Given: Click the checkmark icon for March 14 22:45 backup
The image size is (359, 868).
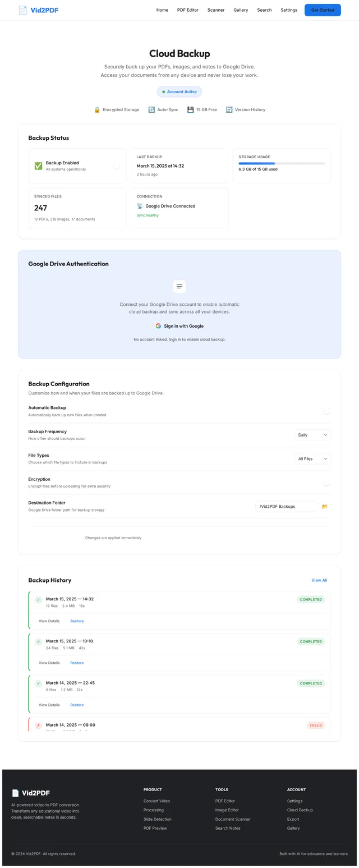Looking at the screenshot, I should pos(38,684).
